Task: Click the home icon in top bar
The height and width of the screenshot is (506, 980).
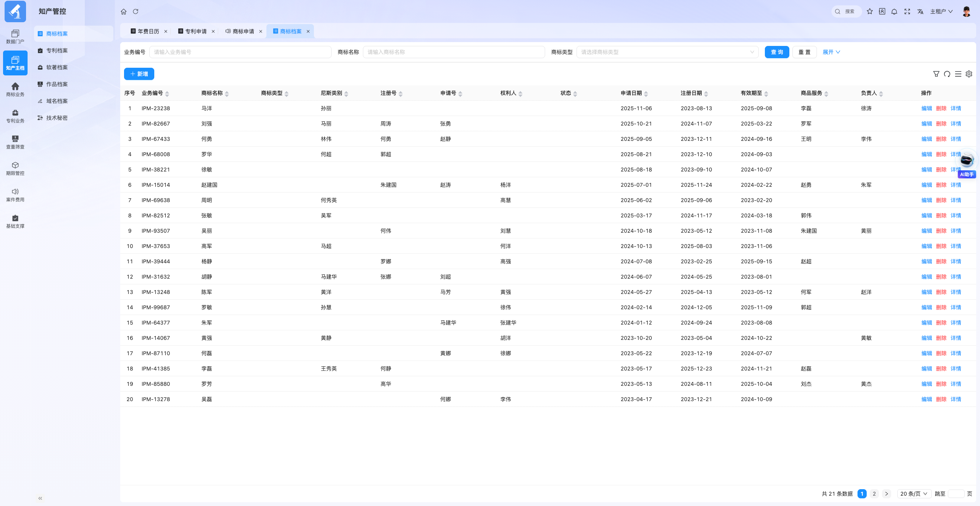Action: [124, 11]
